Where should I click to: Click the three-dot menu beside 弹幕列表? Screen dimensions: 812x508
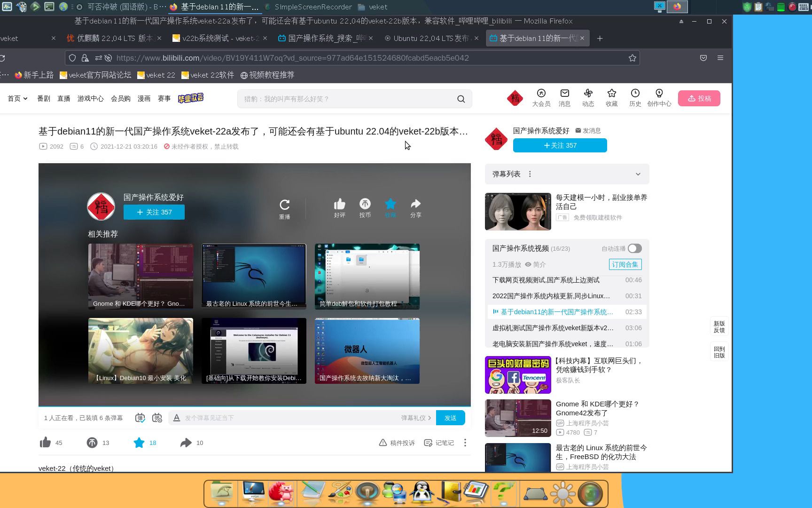[x=530, y=174]
